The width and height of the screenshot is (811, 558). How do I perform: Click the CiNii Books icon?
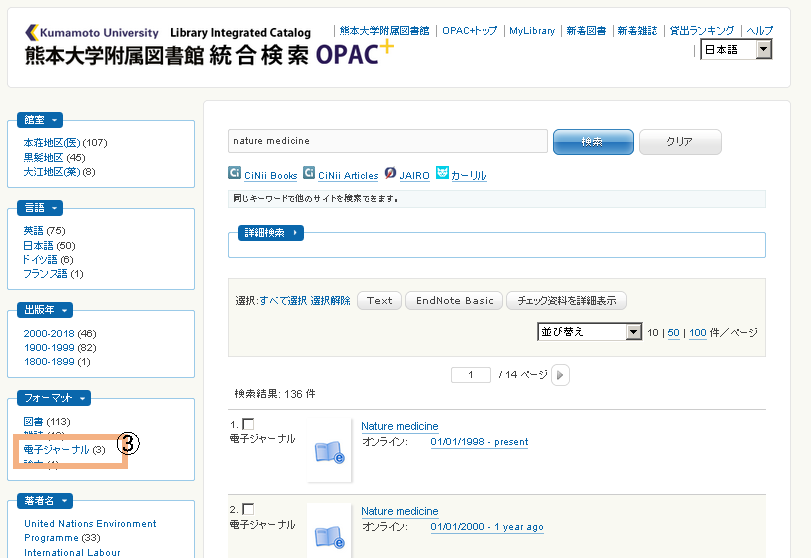click(234, 173)
